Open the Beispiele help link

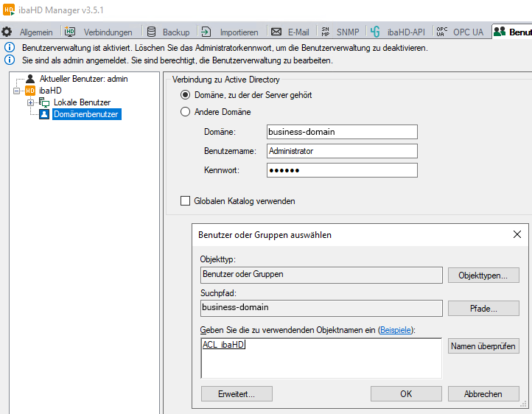(x=396, y=330)
